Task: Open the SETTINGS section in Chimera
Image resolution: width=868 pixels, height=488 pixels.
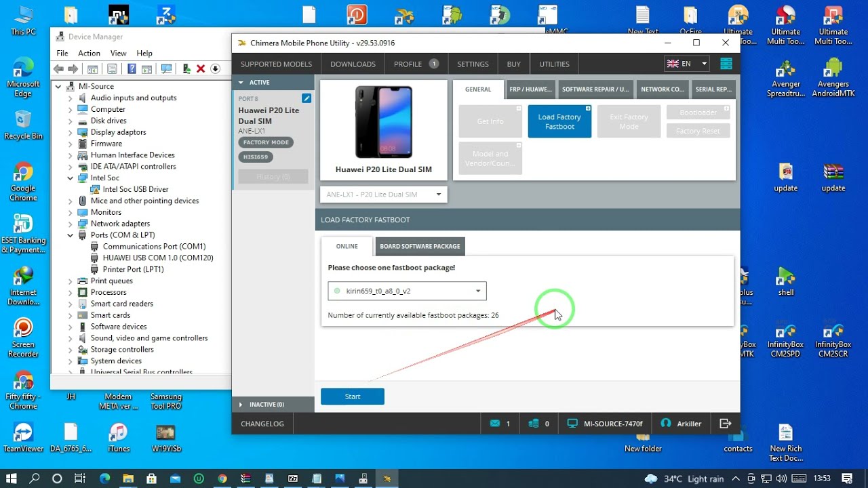Action: tap(473, 64)
